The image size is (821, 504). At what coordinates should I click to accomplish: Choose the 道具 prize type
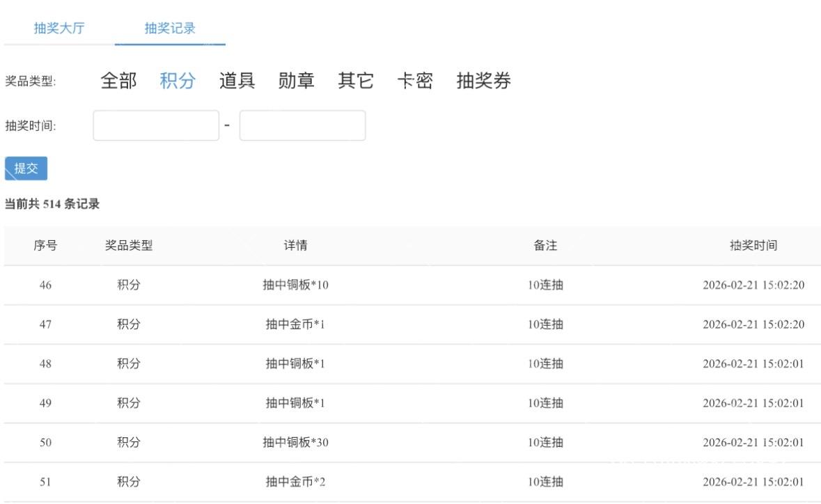237,81
